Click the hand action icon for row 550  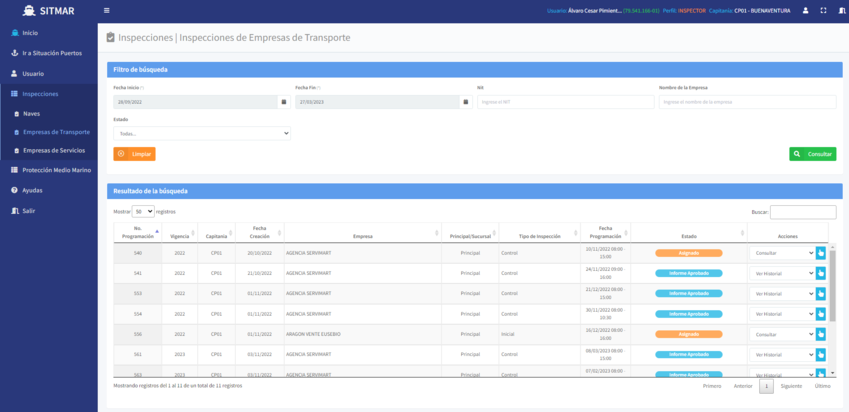(x=821, y=334)
